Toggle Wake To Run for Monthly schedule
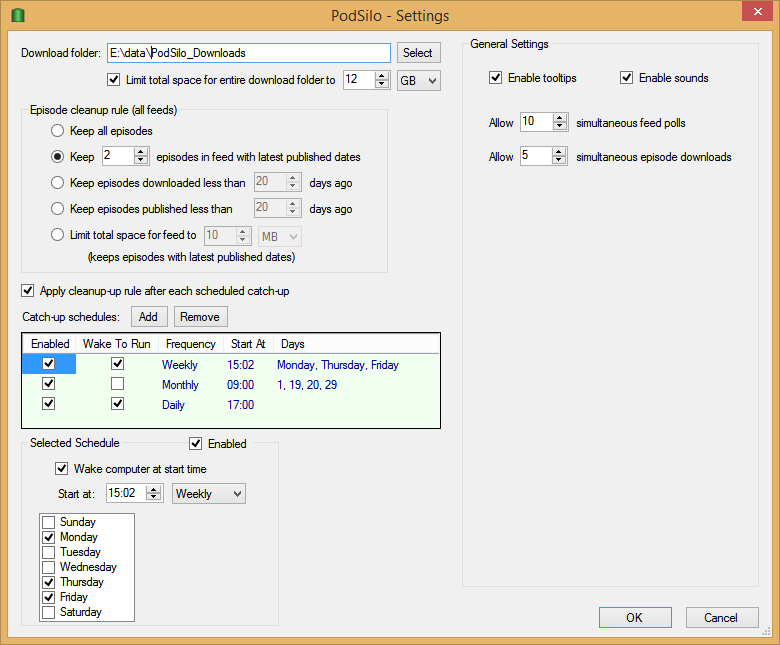Screen dimensions: 780x645 click(118, 385)
